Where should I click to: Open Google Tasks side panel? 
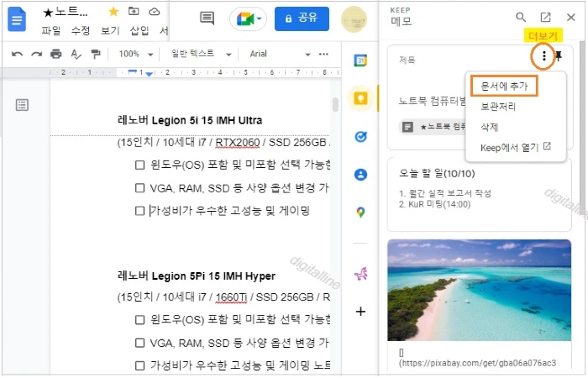point(360,137)
